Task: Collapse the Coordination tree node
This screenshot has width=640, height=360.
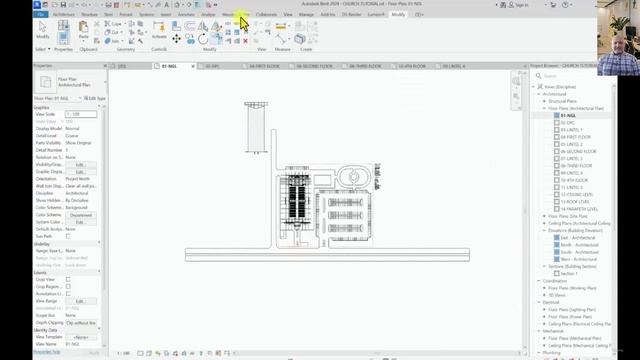Action: coord(539,281)
